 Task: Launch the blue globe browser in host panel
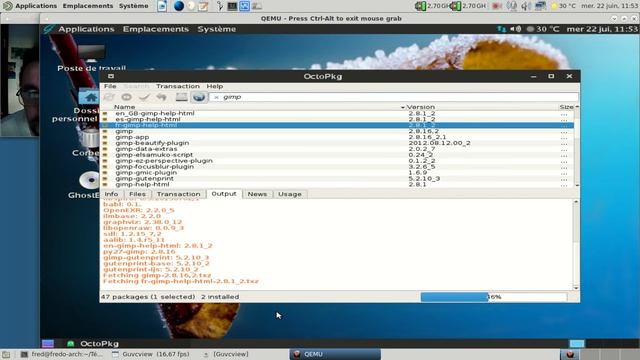coord(178,6)
